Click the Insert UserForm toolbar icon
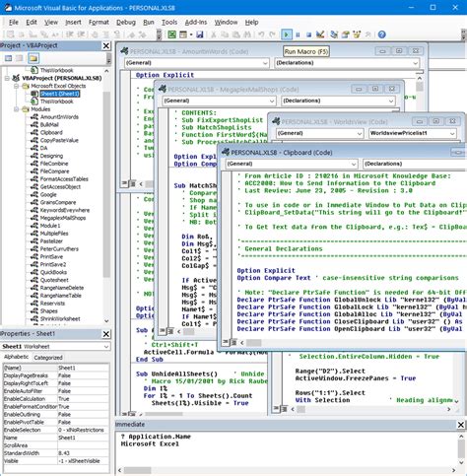This screenshot has height=476, width=467. coord(183,34)
